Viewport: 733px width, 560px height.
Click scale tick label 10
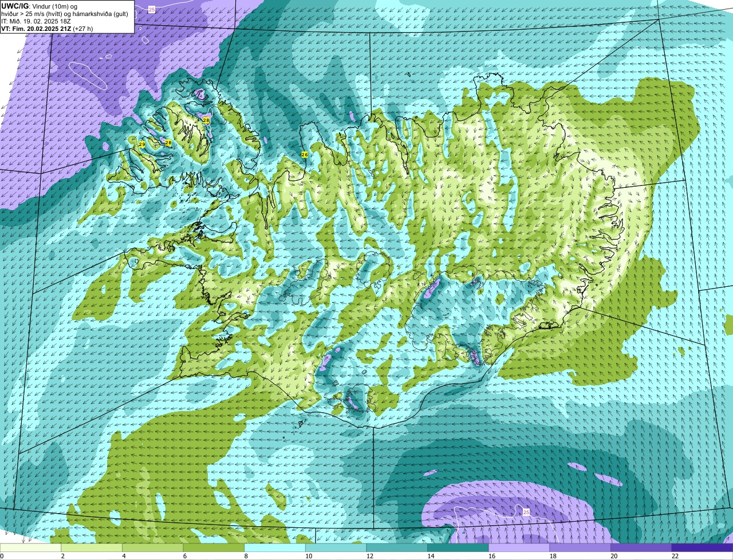pos(309,556)
